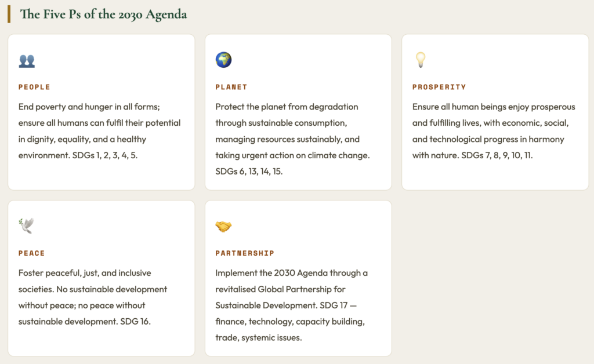This screenshot has height=364, width=594.
Task: Click the handshake Partnership icon
Action: [x=223, y=226]
